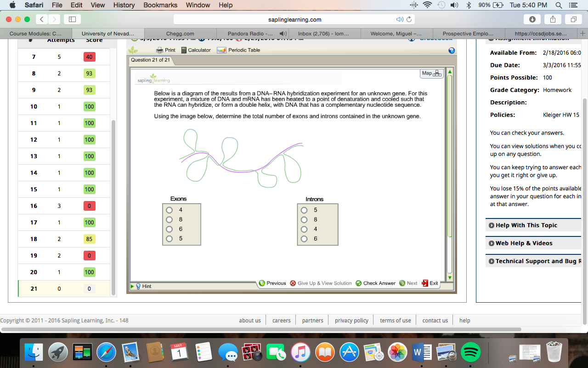
Task: Click Safari forward navigation arrow
Action: point(54,19)
